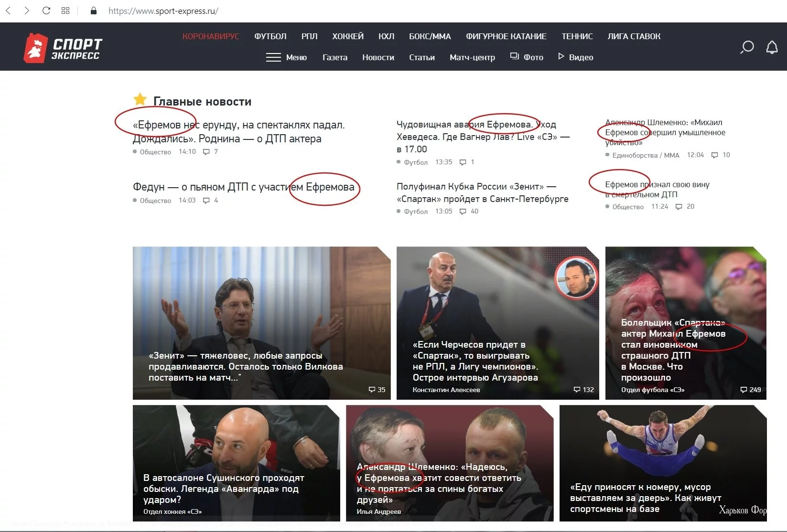Click the browser forward arrow
The width and height of the screenshot is (787, 532).
[x=27, y=11]
